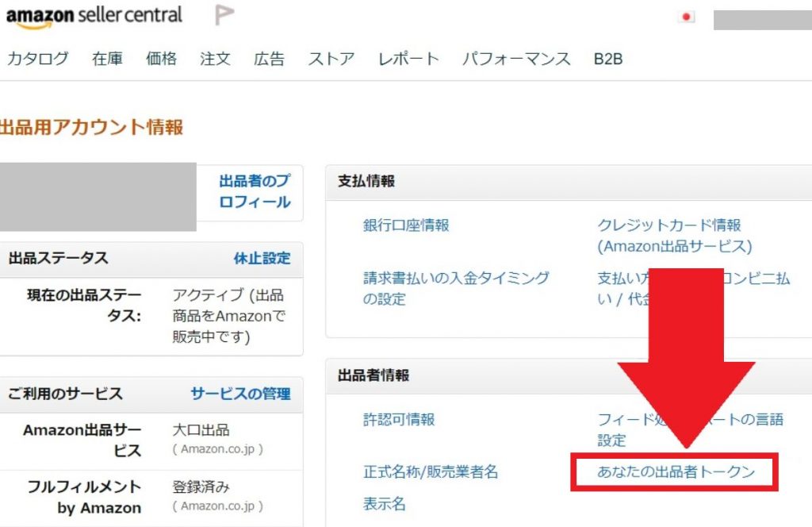Open クレジットカード情報 (Amazon出品サービス)
The width and height of the screenshot is (812, 527).
[674, 236]
